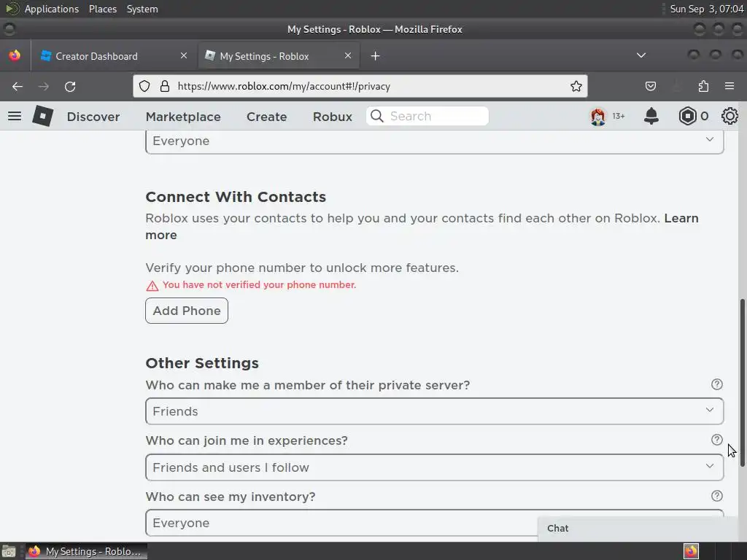Image resolution: width=747 pixels, height=560 pixels.
Task: Click the padlock site info icon
Action: click(x=164, y=86)
